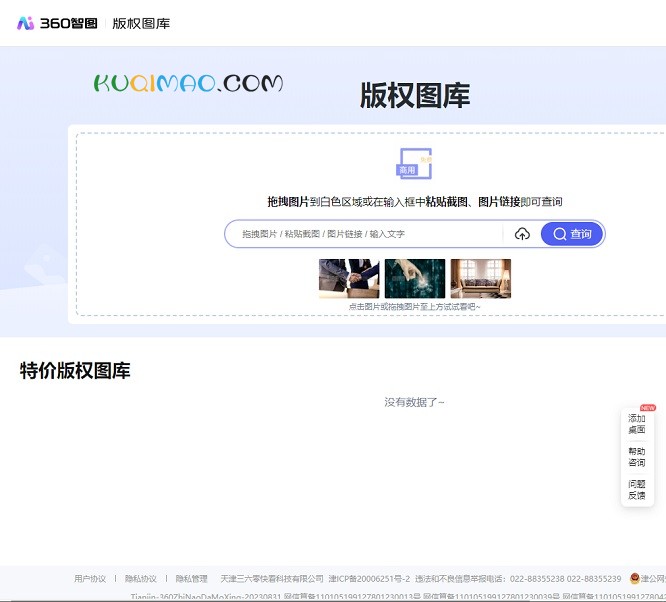Click the 特价版权图库 heading
666x602 pixels.
pyautogui.click(x=75, y=370)
